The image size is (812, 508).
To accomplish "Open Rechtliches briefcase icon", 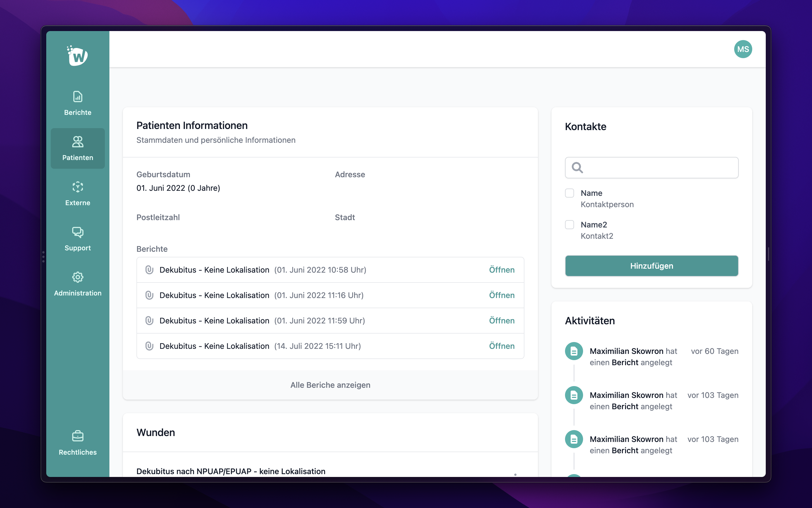I will pos(78,436).
